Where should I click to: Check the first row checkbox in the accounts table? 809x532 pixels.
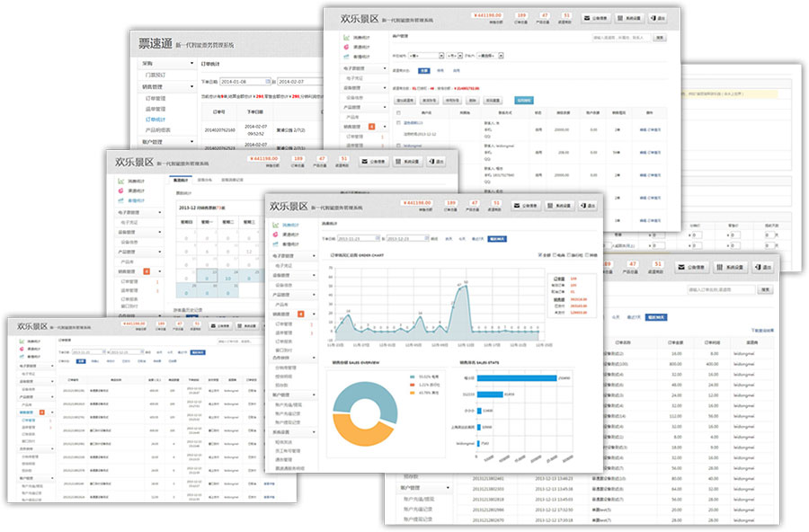pyautogui.click(x=398, y=123)
